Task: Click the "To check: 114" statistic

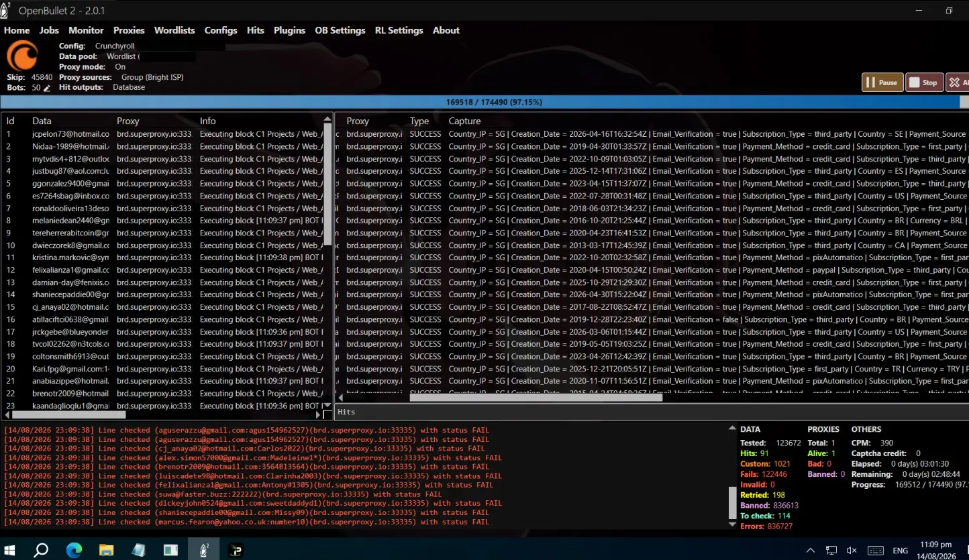Action: click(765, 516)
